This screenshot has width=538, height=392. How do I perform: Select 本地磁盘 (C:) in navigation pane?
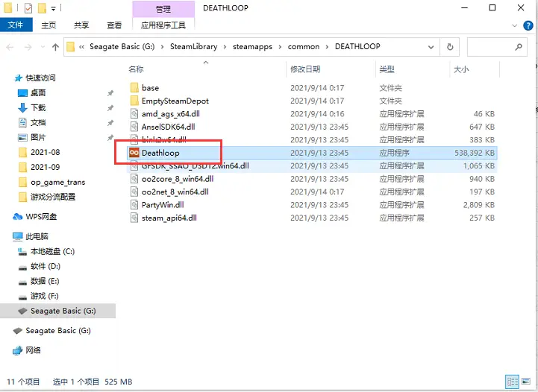point(52,251)
